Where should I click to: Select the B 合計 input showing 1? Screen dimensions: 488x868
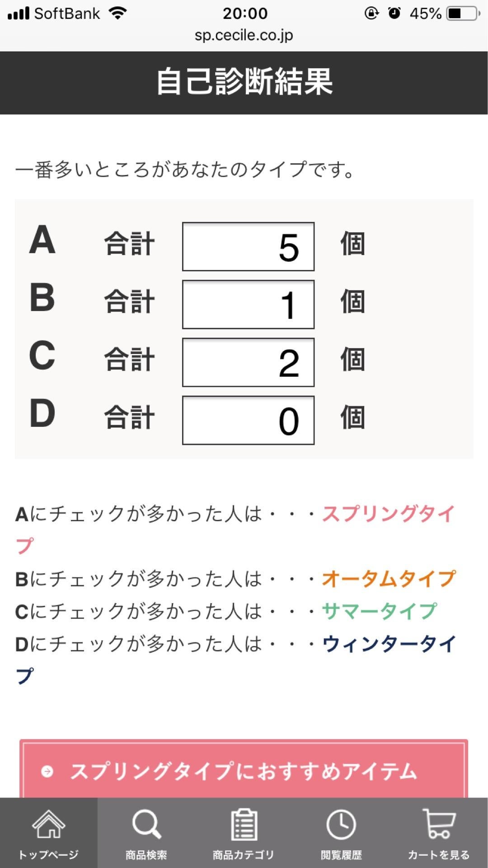pos(248,304)
